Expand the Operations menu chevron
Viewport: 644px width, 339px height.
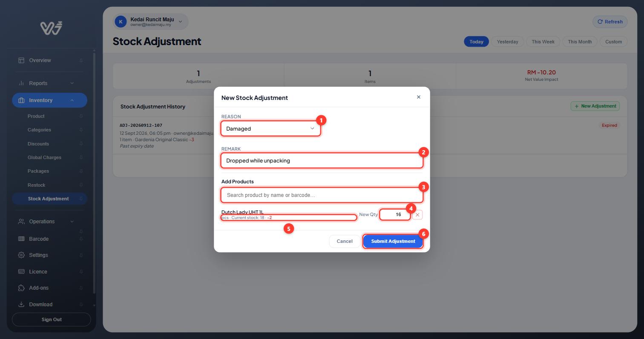72,222
